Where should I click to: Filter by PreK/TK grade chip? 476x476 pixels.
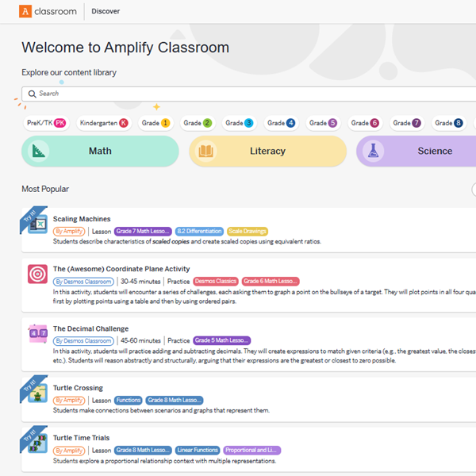pyautogui.click(x=47, y=123)
